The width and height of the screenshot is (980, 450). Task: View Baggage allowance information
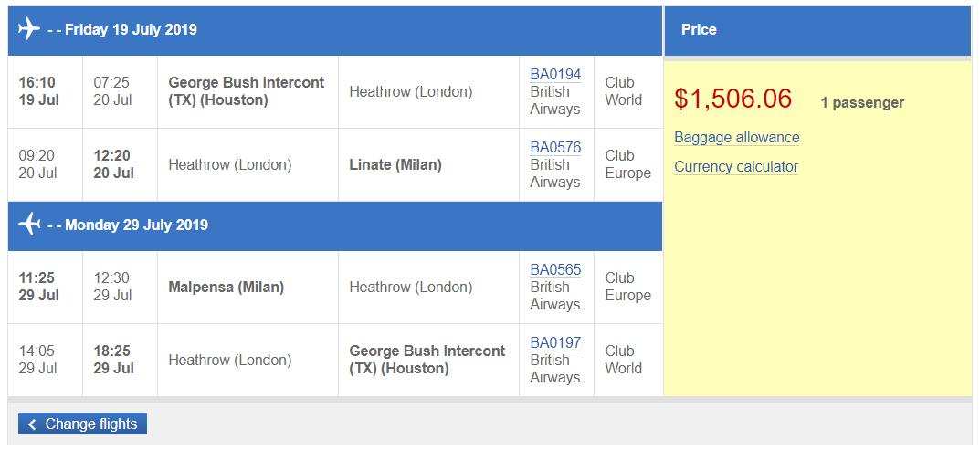coord(736,138)
